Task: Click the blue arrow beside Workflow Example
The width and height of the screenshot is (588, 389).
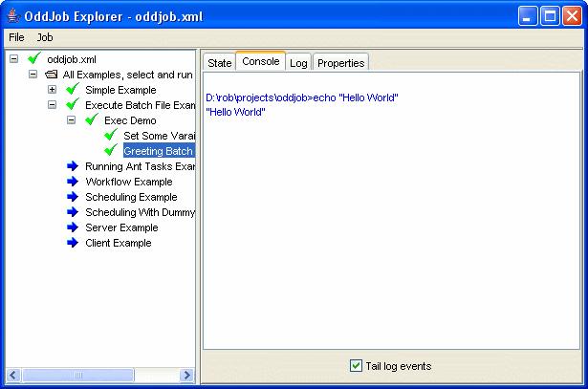Action: click(73, 182)
